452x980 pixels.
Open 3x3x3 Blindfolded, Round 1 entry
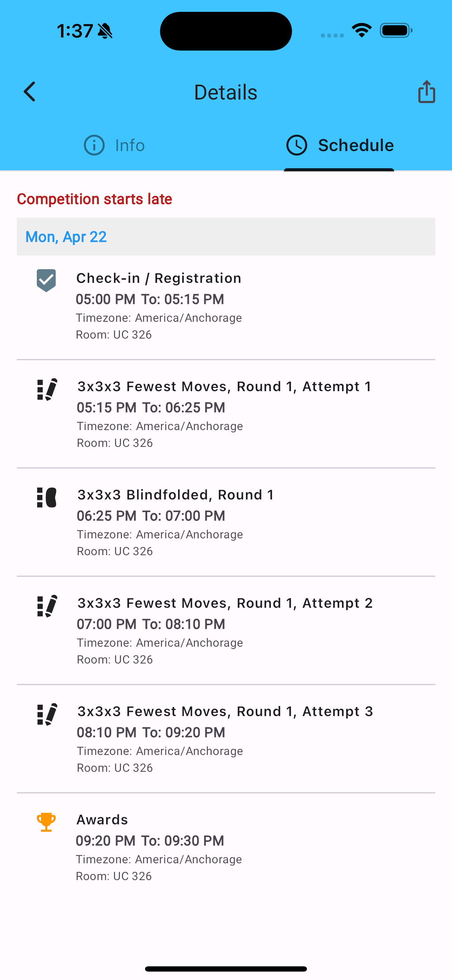[226, 522]
